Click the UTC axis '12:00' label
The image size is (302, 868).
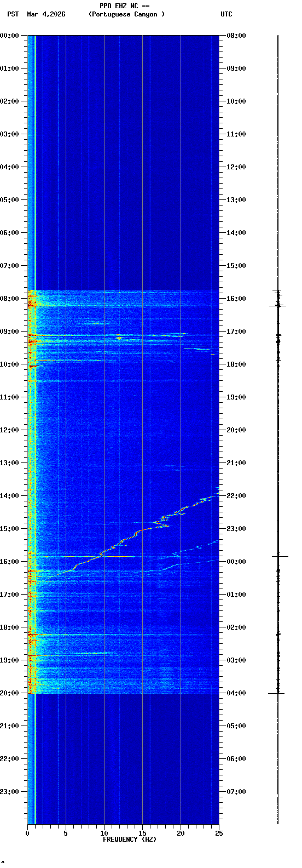(236, 167)
